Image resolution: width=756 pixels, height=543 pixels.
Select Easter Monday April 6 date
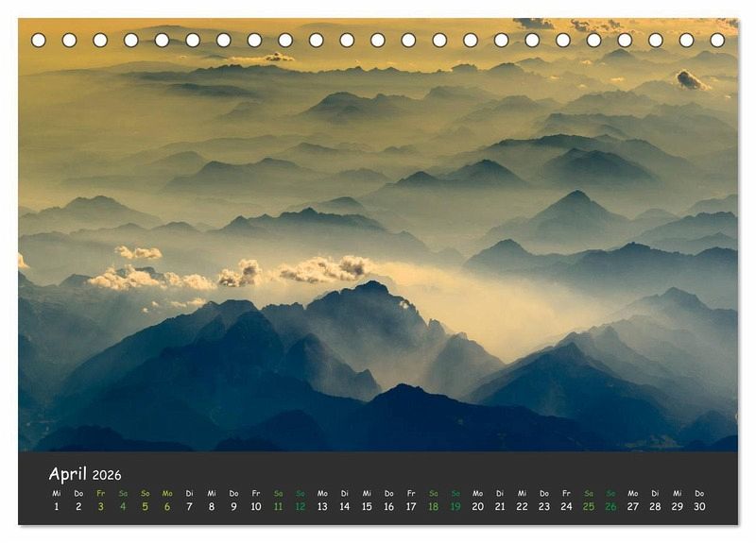point(167,507)
